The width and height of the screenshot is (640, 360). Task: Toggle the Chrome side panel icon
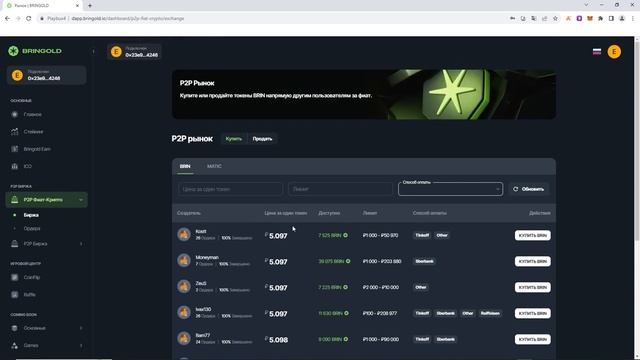(611, 18)
